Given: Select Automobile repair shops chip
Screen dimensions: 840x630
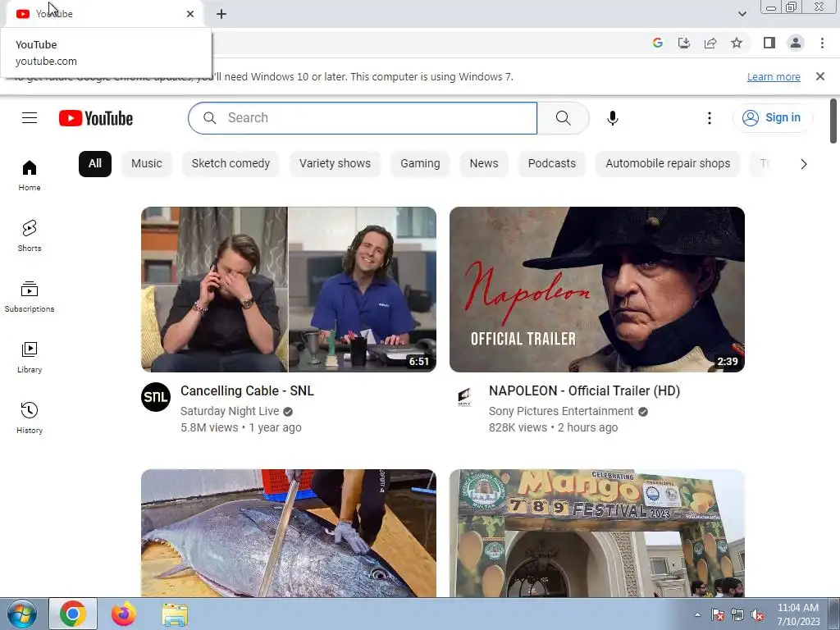Looking at the screenshot, I should [x=668, y=163].
